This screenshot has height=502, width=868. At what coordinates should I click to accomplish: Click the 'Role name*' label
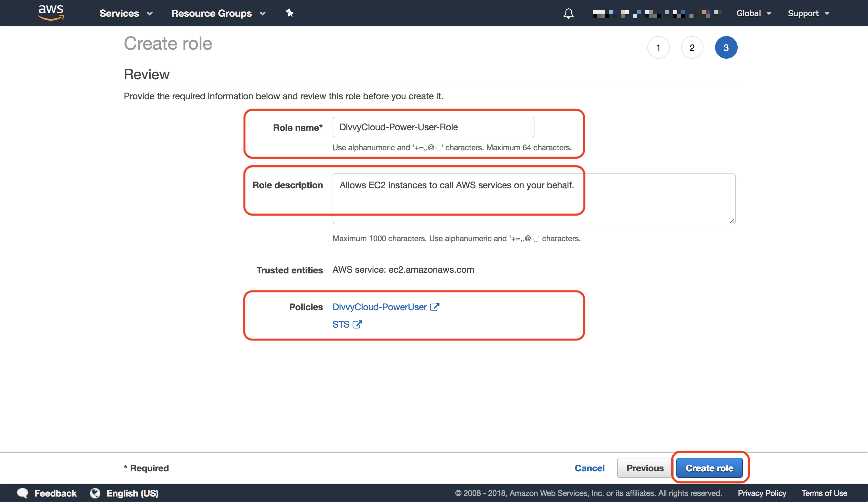298,127
